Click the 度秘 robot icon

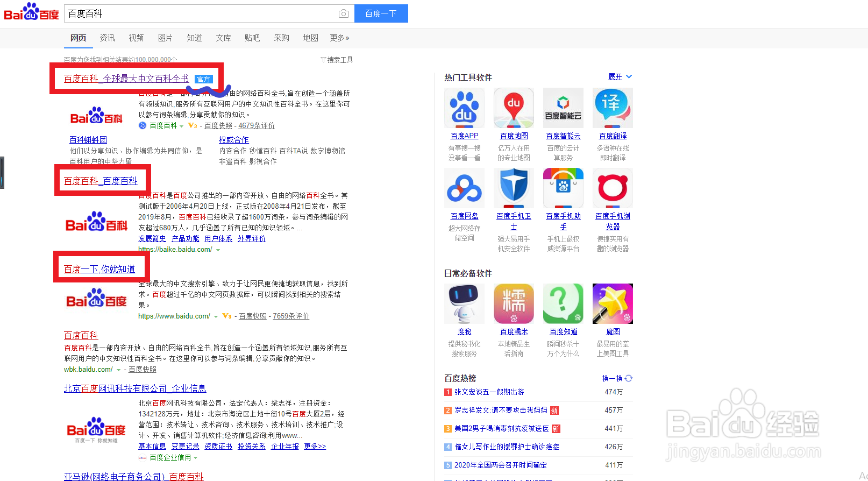(x=465, y=304)
